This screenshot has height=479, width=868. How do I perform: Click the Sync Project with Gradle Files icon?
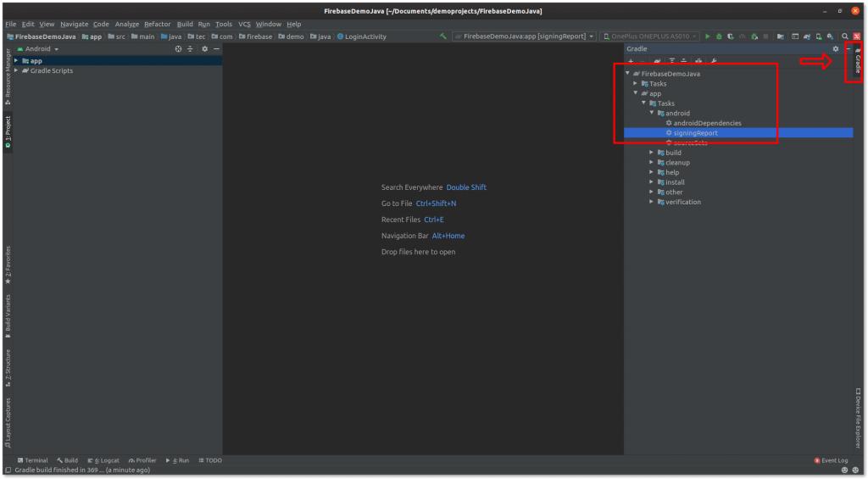[x=807, y=36]
